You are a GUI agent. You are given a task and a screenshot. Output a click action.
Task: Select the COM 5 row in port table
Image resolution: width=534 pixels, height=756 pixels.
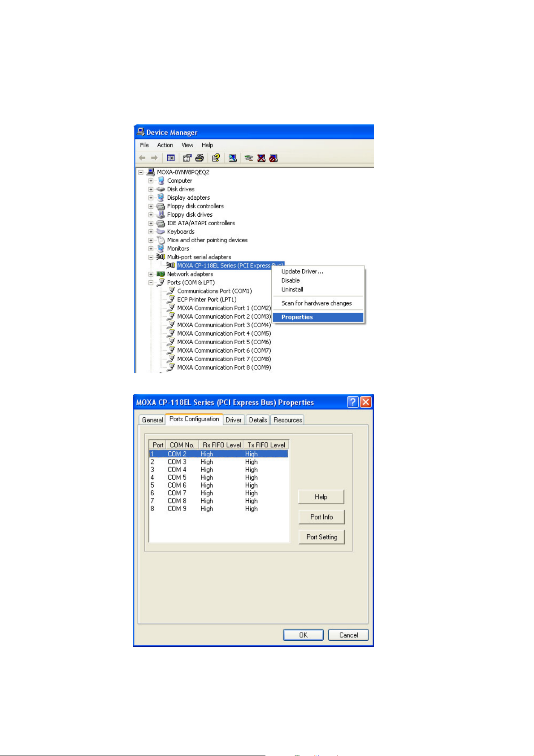point(218,477)
